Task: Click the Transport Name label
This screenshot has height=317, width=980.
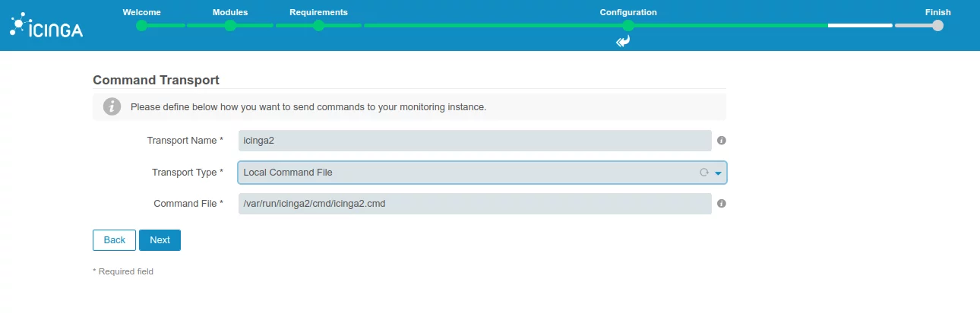Action: click(185, 141)
